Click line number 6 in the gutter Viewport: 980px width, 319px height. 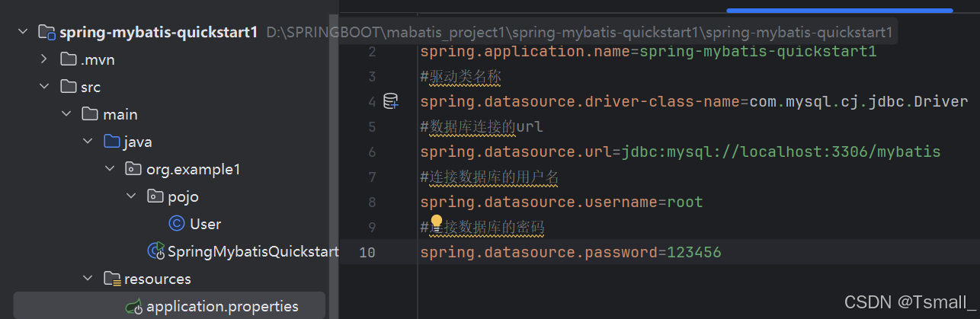372,152
